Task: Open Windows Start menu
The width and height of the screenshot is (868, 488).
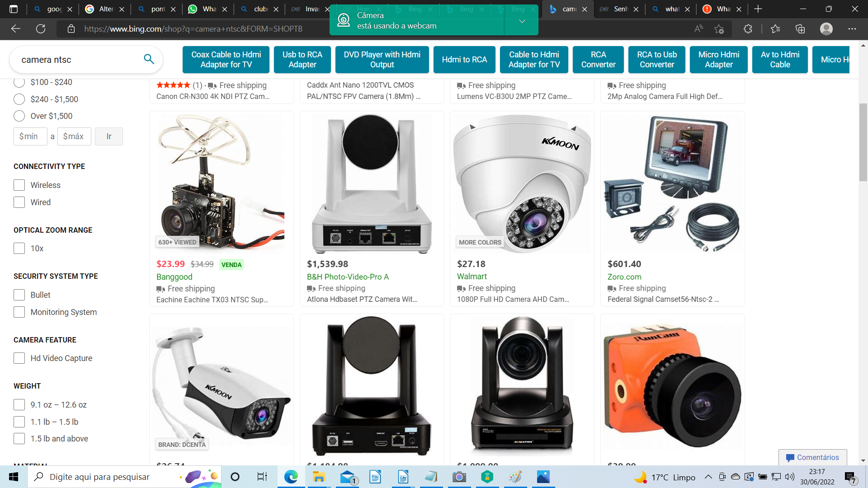Action: (x=14, y=477)
